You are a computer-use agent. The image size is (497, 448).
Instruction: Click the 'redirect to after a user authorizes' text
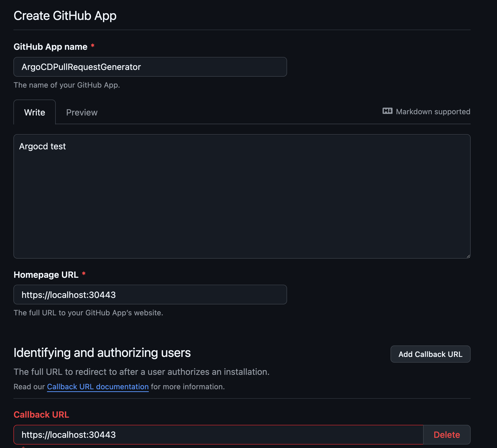(142, 372)
